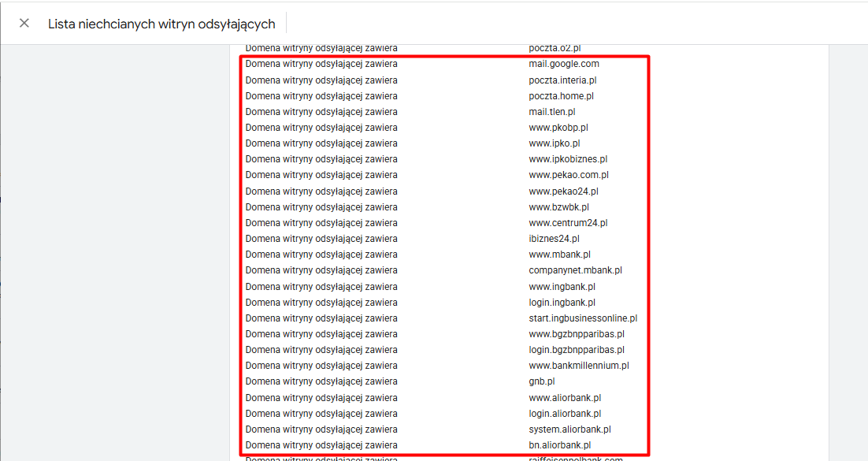Select the system.aliorbank.pl domain value
The height and width of the screenshot is (461, 868).
[569, 429]
